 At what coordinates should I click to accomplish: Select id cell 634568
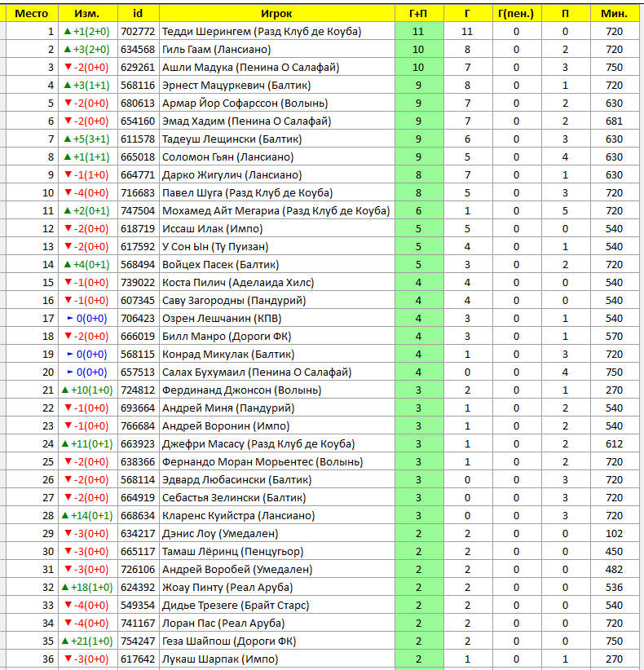(138, 49)
